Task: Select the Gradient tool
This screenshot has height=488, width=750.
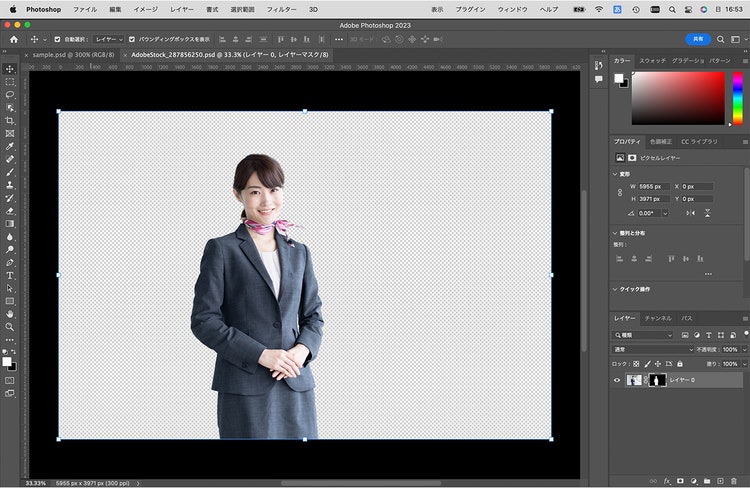Action: tap(10, 224)
